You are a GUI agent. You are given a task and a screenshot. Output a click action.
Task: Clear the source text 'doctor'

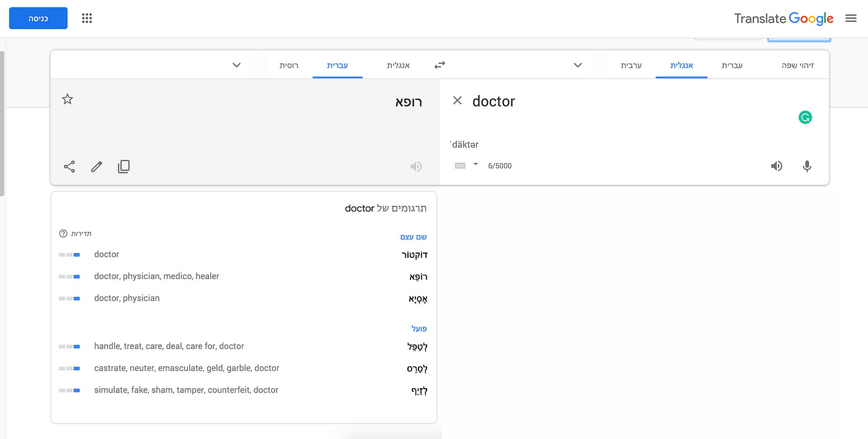coord(457,100)
